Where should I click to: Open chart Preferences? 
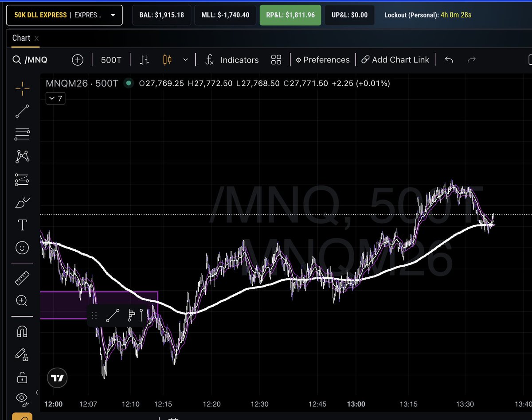(x=323, y=60)
